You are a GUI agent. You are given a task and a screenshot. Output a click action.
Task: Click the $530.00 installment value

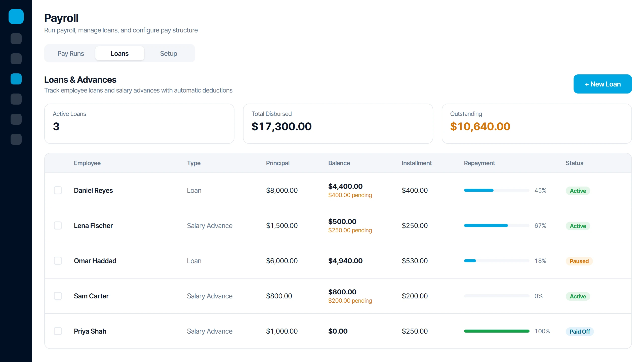[x=415, y=261]
